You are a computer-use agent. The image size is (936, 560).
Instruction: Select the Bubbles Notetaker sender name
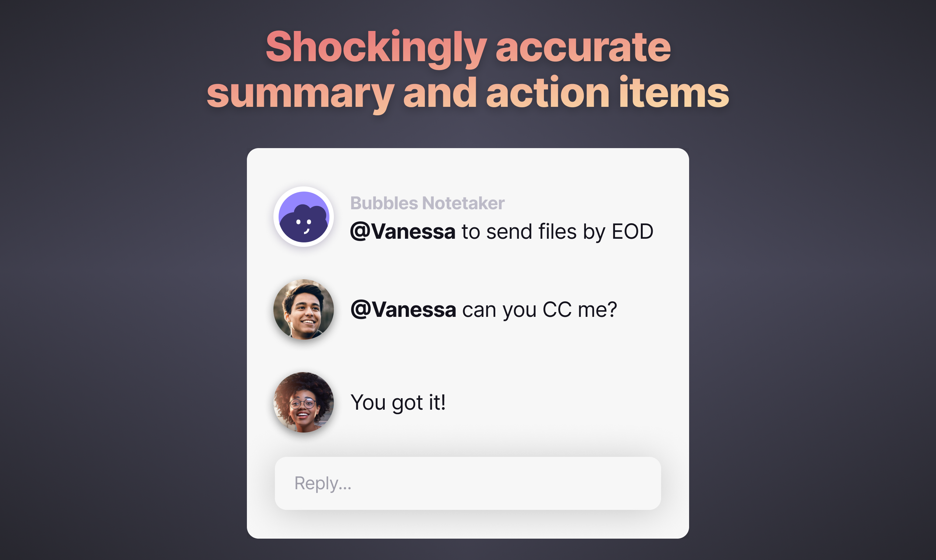(427, 203)
